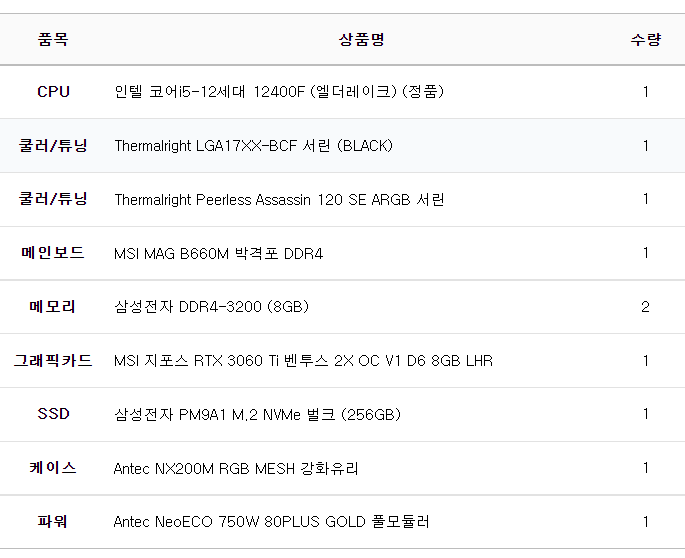
Task: Open the Antec NX200M RGB MESH product
Action: click(x=236, y=468)
